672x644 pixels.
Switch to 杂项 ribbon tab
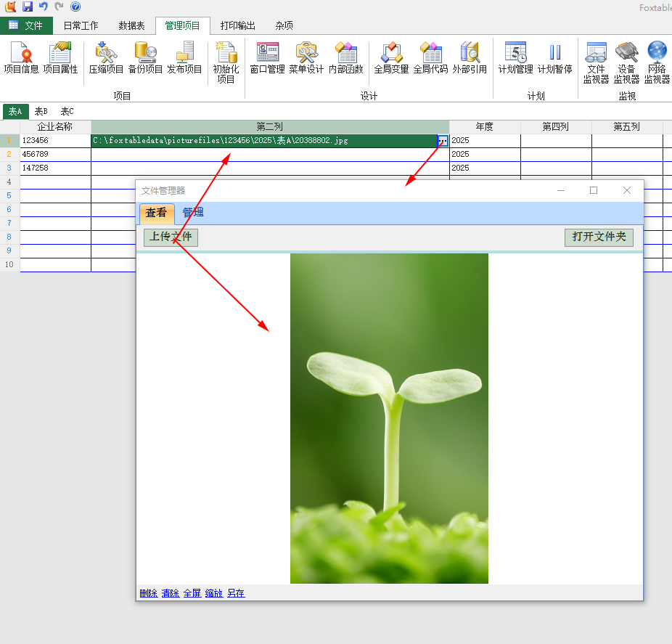pyautogui.click(x=284, y=25)
